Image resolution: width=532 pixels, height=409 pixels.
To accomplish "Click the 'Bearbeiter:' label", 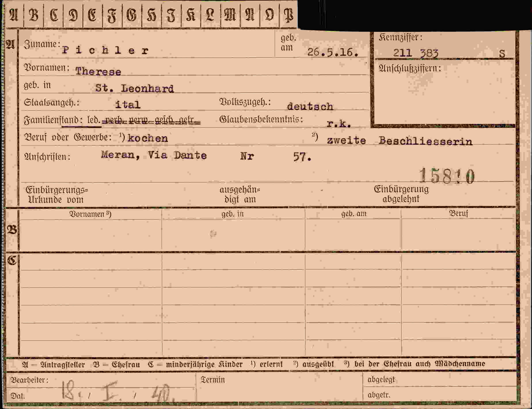I will tap(29, 380).
